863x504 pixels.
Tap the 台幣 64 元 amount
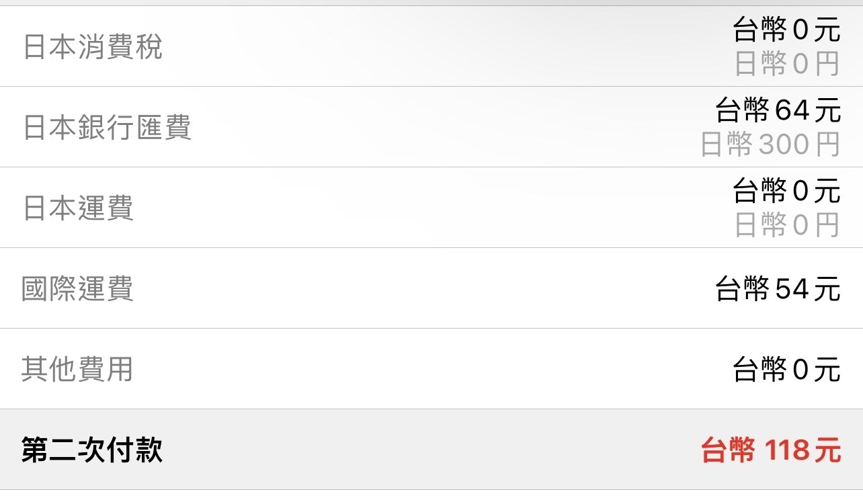pos(778,111)
